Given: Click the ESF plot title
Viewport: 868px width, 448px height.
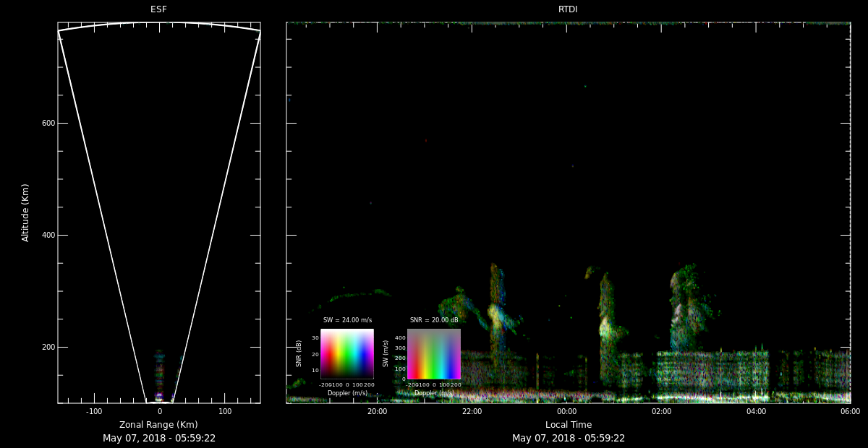Looking at the screenshot, I should click(158, 9).
